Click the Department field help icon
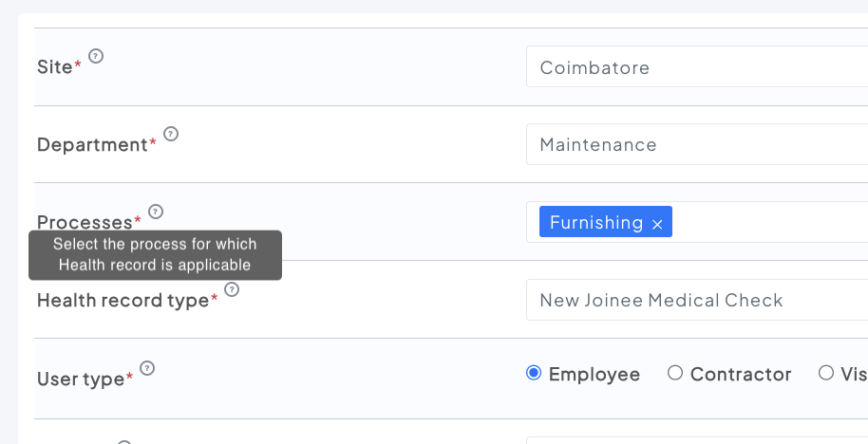 pos(171,134)
